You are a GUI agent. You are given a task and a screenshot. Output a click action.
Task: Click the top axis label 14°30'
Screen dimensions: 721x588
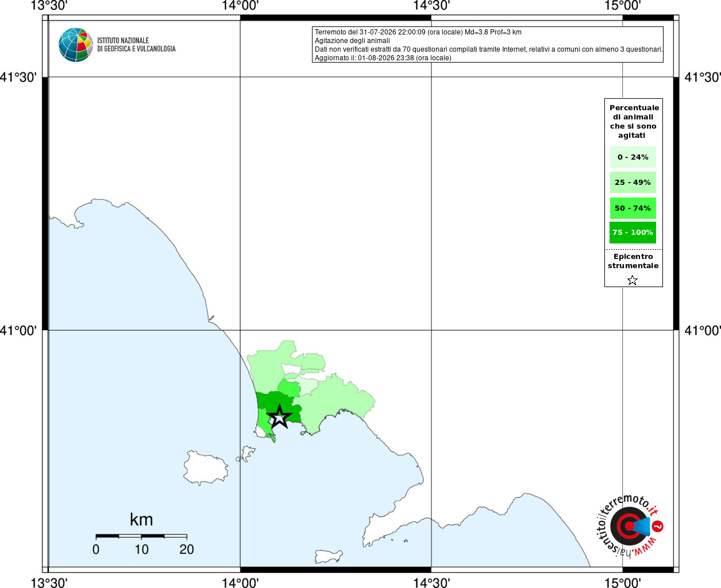431,6
